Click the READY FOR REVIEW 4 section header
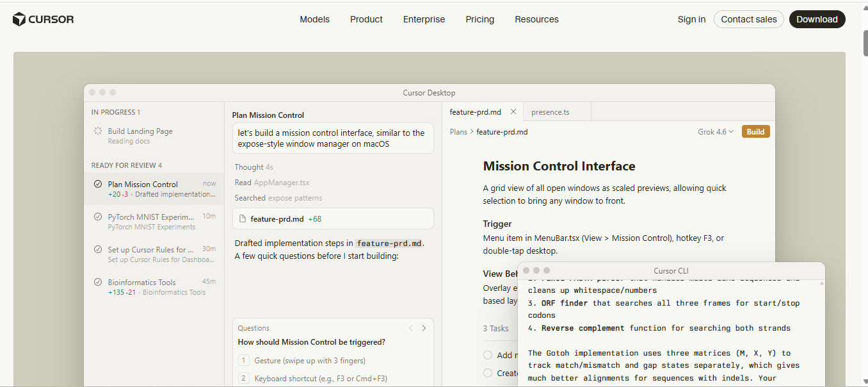This screenshot has width=868, height=387. [x=127, y=165]
